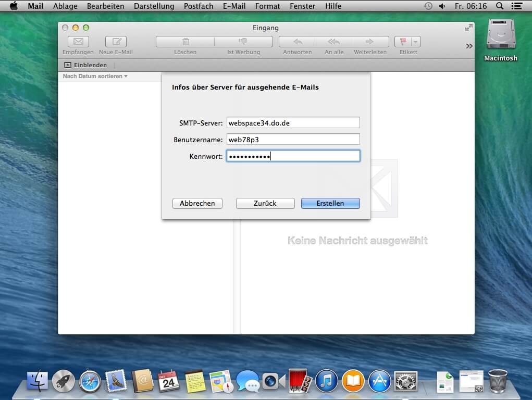The image size is (532, 400).
Task: Open Spotlight search magnifier
Action: [x=500, y=6]
